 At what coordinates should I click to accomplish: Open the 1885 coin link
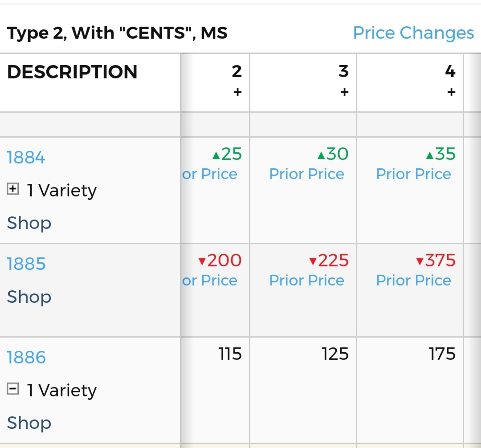[x=26, y=264]
